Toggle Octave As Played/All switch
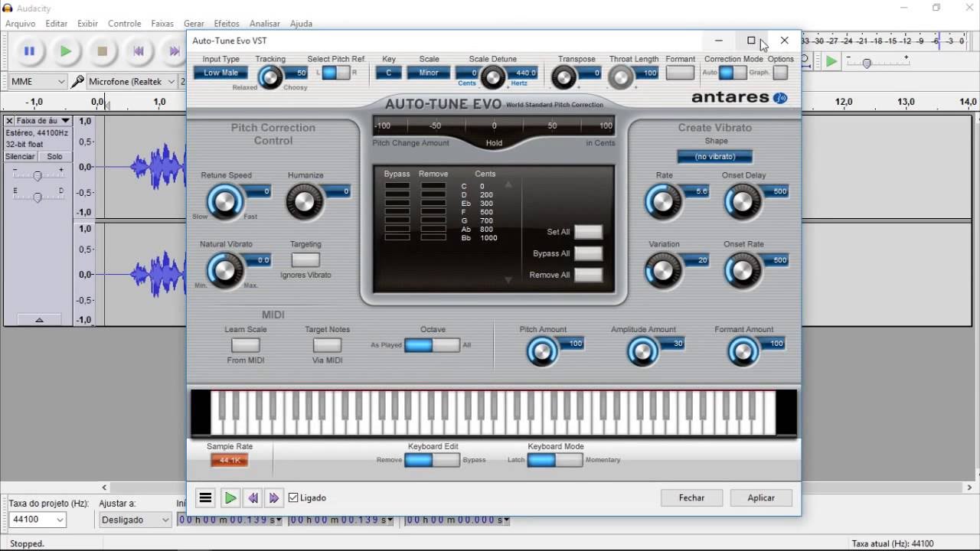The image size is (980, 551). (432, 345)
